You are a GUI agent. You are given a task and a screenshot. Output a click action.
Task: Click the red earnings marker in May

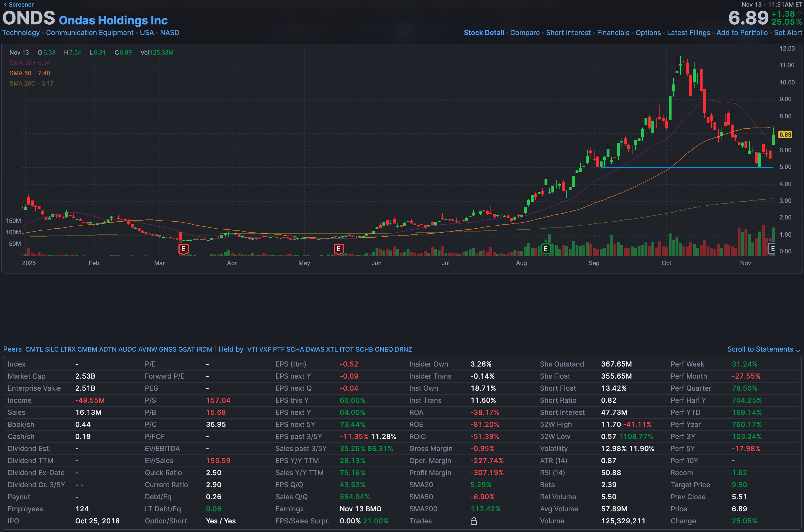(x=338, y=249)
